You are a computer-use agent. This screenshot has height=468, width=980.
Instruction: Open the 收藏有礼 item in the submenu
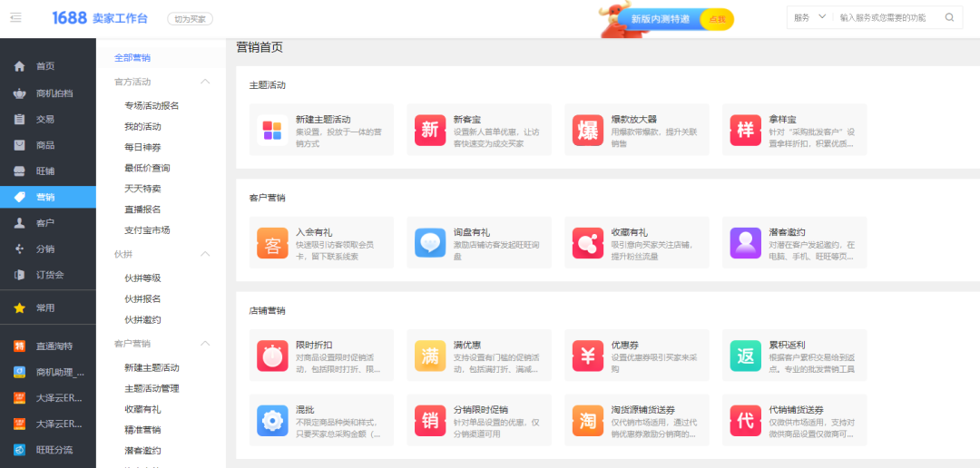coord(142,409)
